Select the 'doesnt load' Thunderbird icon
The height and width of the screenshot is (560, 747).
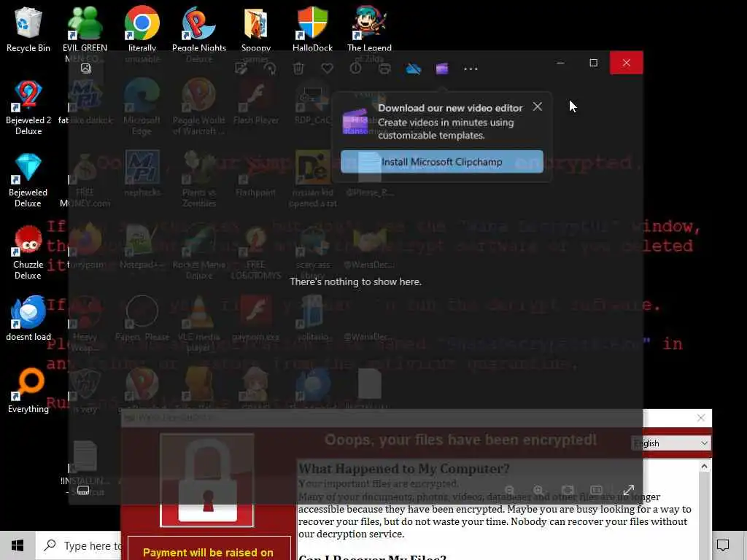28,318
